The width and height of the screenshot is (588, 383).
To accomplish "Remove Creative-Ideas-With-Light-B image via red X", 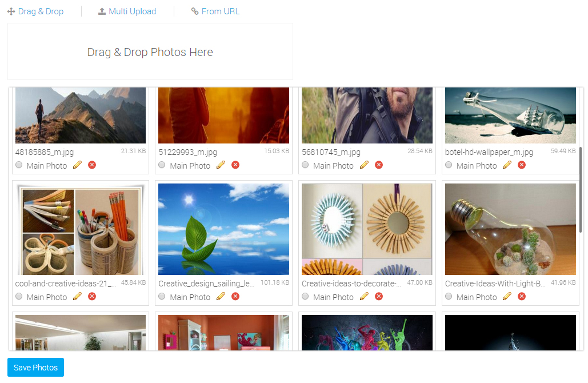I will click(521, 296).
